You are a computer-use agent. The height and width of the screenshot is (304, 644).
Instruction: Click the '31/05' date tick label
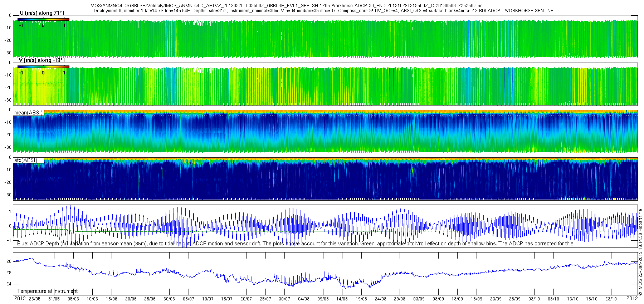(x=54, y=299)
